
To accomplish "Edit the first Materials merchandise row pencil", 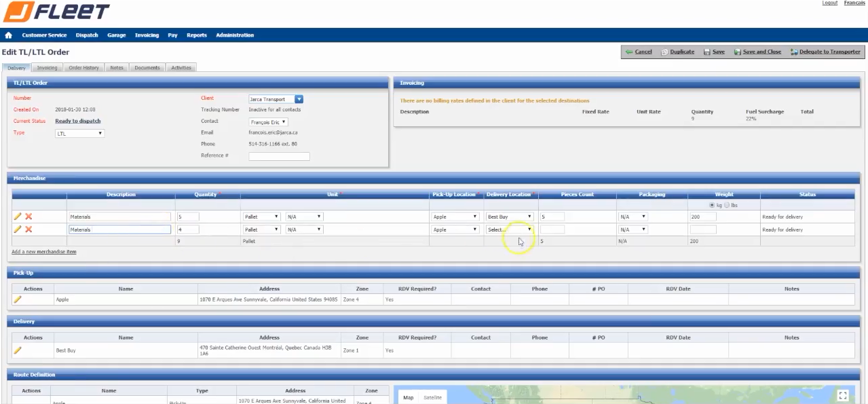I will tap(18, 217).
